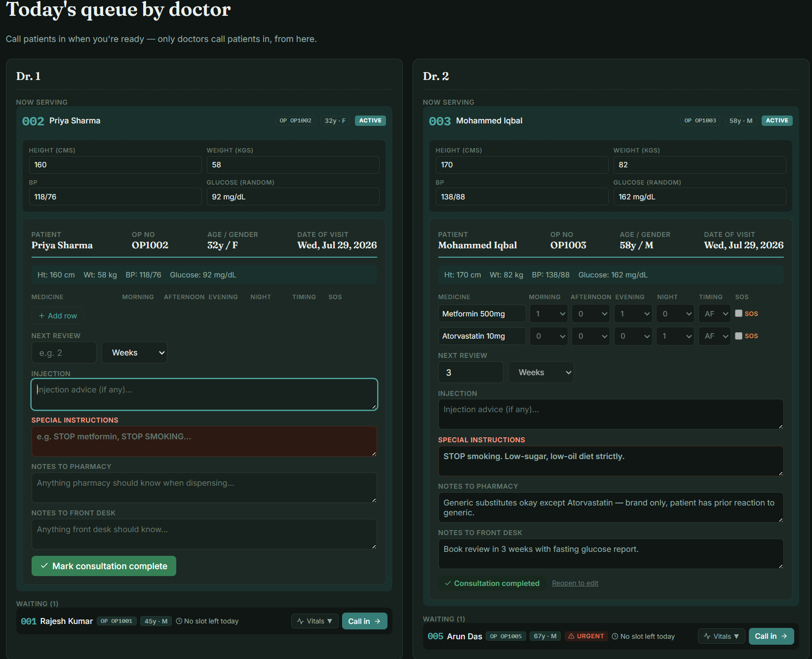812x659 pixels.
Task: Click next review number field for Priya Sharma
Action: 64,352
